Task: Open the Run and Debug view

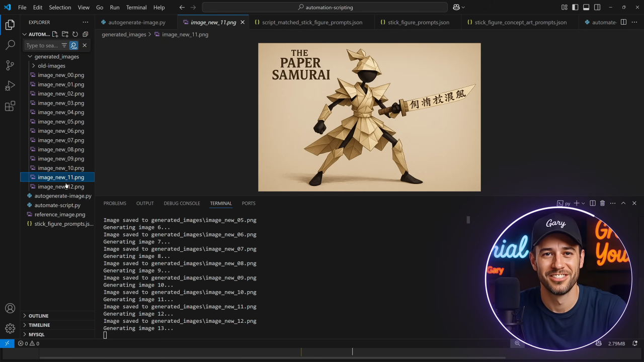Action: (x=10, y=86)
